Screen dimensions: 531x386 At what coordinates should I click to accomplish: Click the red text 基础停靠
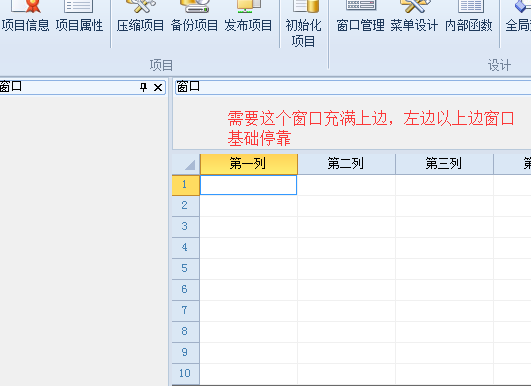(x=259, y=138)
